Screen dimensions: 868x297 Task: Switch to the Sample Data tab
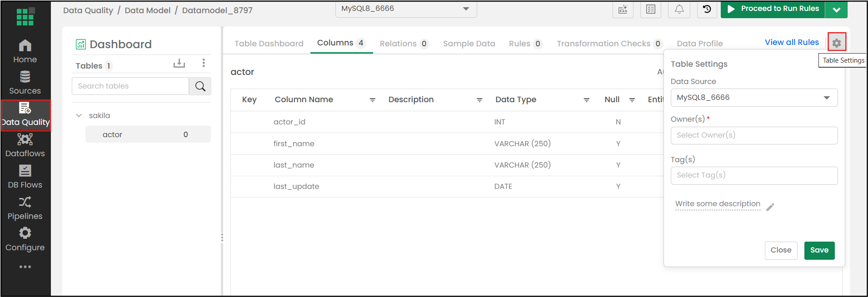(x=469, y=44)
